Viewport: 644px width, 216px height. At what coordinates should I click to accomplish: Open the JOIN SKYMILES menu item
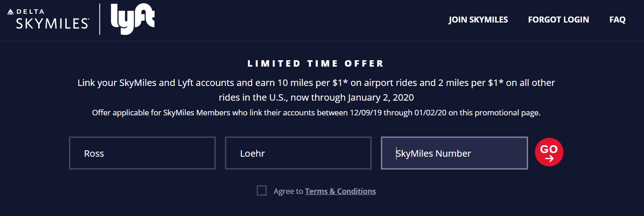(x=478, y=20)
